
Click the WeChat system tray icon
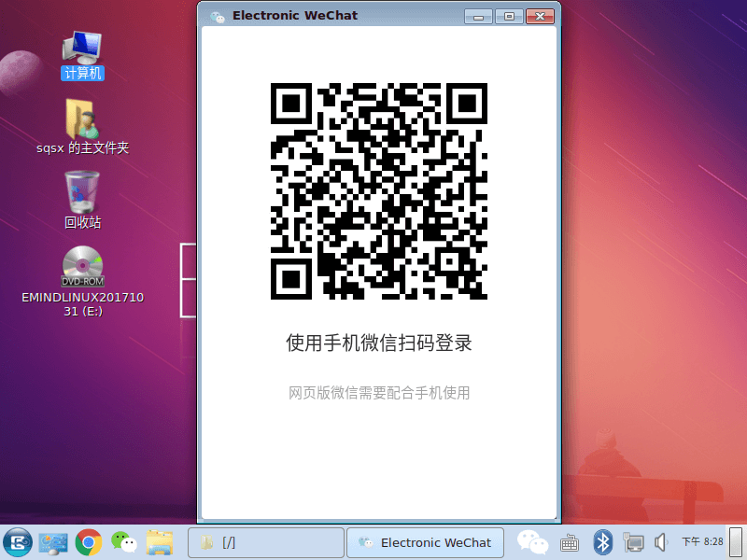[532, 542]
